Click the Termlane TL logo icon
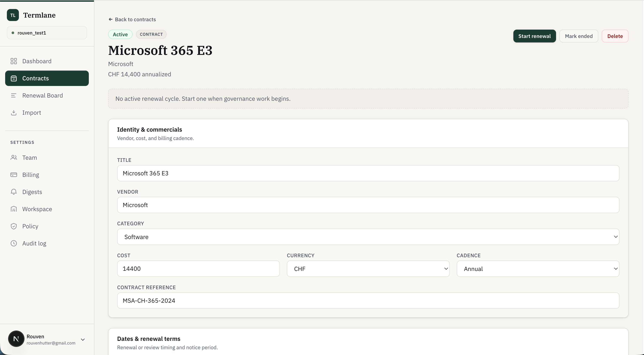Viewport: 644px width, 355px height. [x=13, y=15]
